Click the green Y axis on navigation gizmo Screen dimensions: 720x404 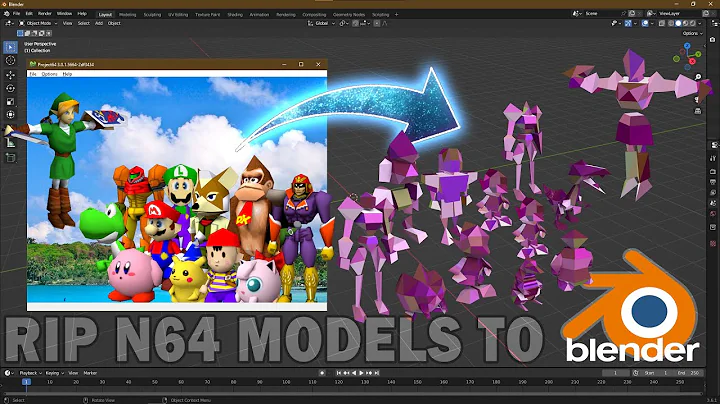[698, 54]
